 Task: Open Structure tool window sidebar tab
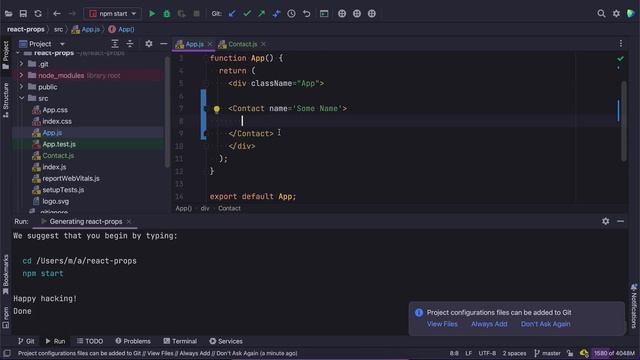[6, 100]
